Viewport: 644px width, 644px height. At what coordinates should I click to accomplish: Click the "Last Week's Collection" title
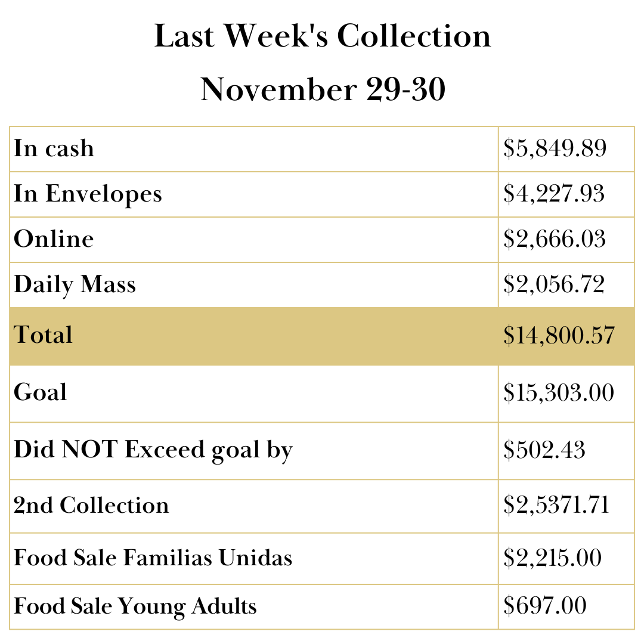click(x=323, y=36)
